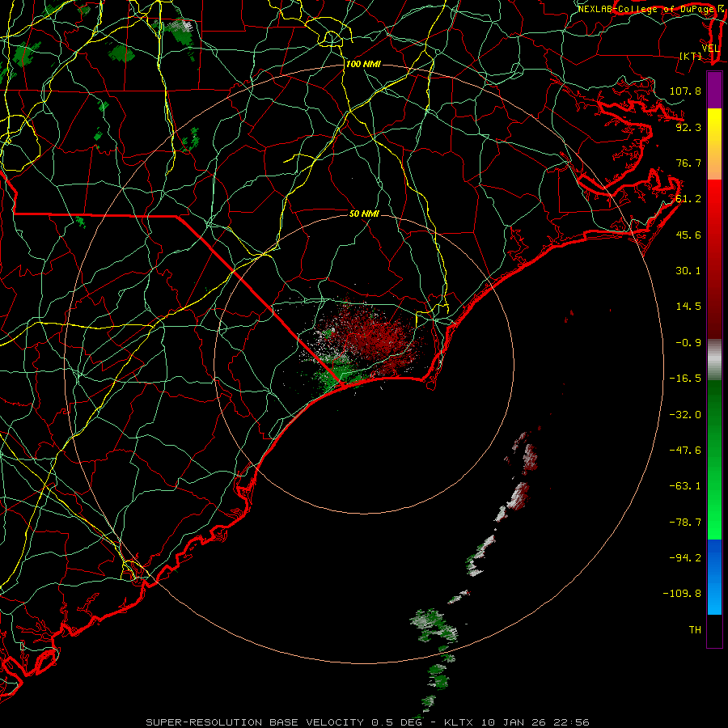Select the 45.6 legend value
The image size is (728, 728).
[x=688, y=235]
